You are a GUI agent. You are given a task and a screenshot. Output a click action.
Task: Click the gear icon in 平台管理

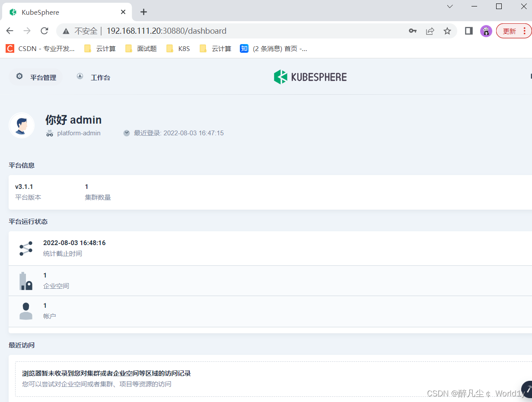pyautogui.click(x=19, y=77)
